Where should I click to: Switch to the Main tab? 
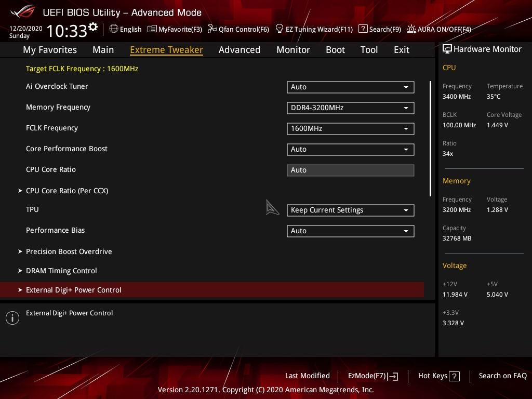click(103, 50)
